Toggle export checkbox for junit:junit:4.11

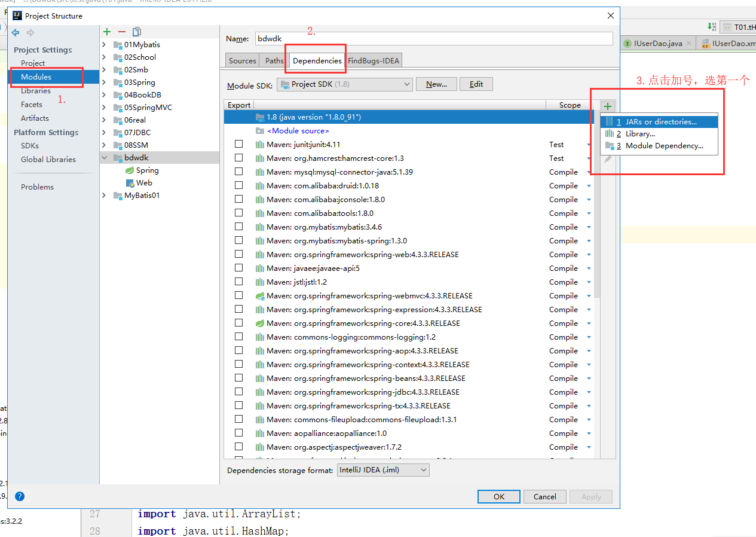pyautogui.click(x=239, y=145)
